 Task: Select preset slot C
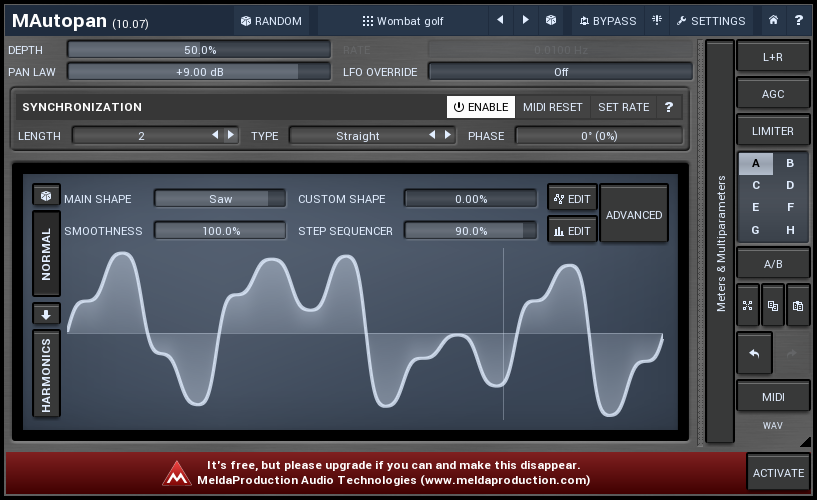pyautogui.click(x=756, y=185)
